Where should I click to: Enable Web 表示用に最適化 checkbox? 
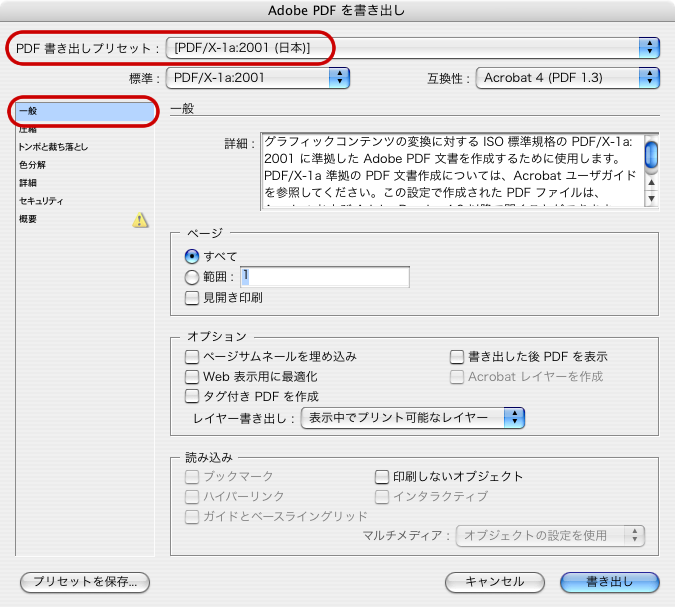tap(192, 377)
